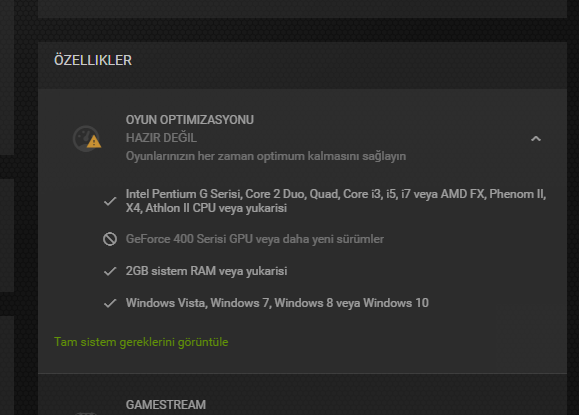
Task: Click the X4, Athlon II CPU veya yukarisi line
Action: [x=206, y=208]
